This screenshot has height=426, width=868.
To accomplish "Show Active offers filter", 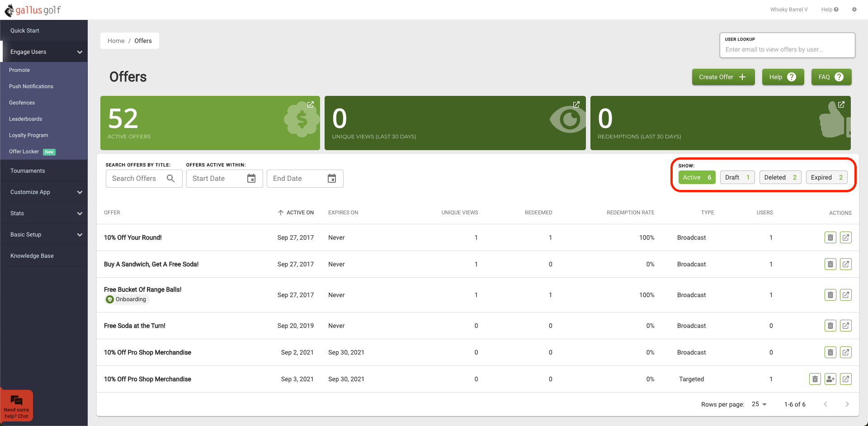I will pos(697,177).
